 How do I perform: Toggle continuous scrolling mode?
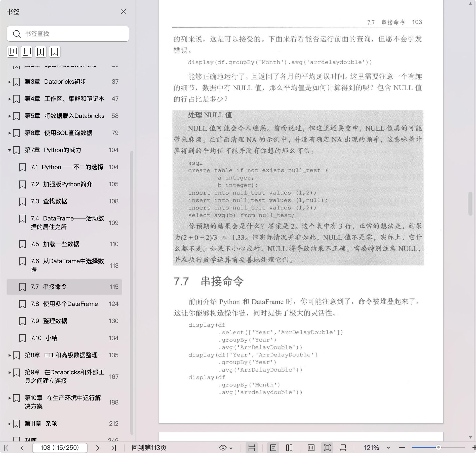click(x=251, y=448)
